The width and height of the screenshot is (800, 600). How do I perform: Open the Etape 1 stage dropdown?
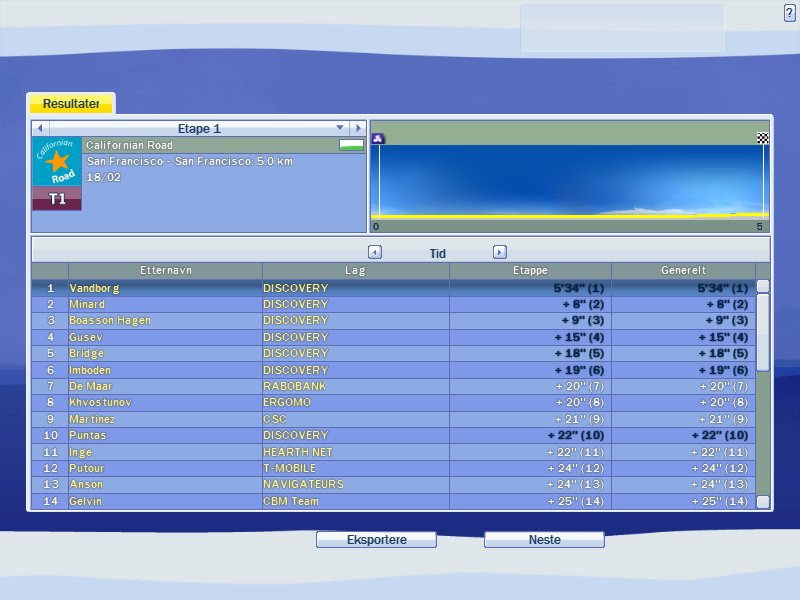pyautogui.click(x=340, y=128)
